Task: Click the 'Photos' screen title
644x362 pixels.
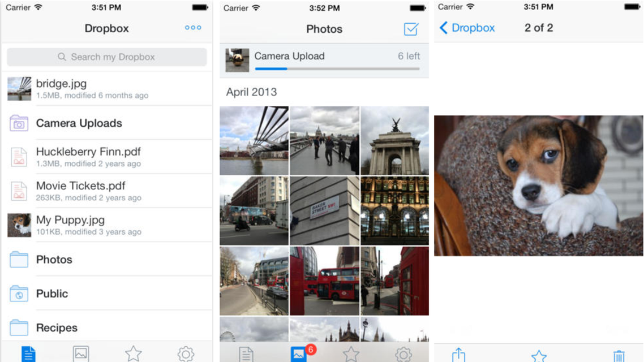Action: point(324,29)
